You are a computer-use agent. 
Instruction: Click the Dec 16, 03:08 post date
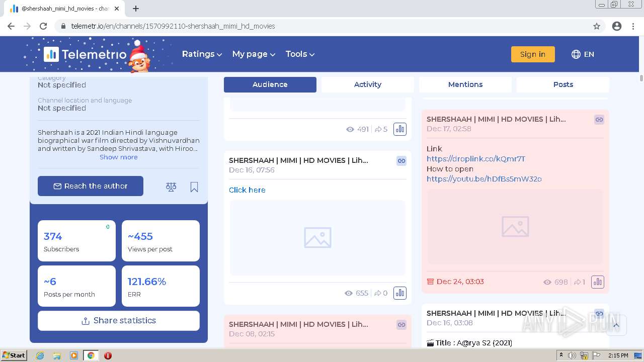pyautogui.click(x=450, y=323)
